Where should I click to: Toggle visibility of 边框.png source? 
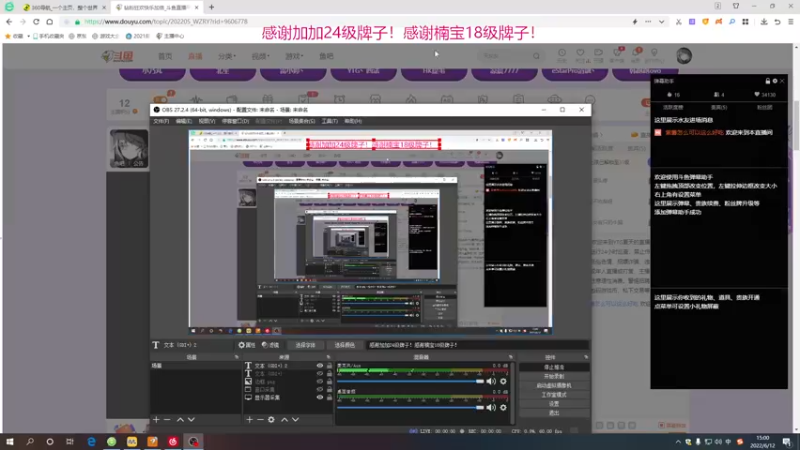320,382
